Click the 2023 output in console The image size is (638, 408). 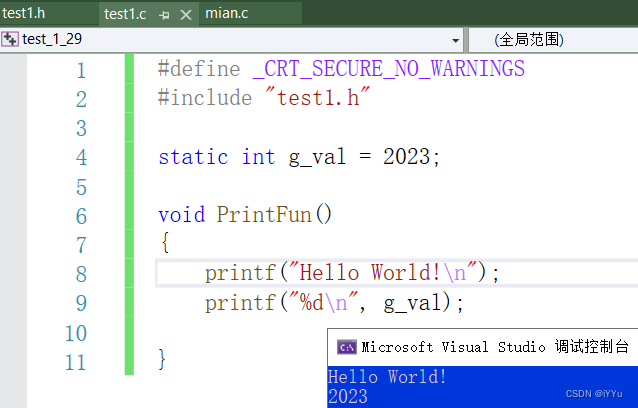click(348, 396)
